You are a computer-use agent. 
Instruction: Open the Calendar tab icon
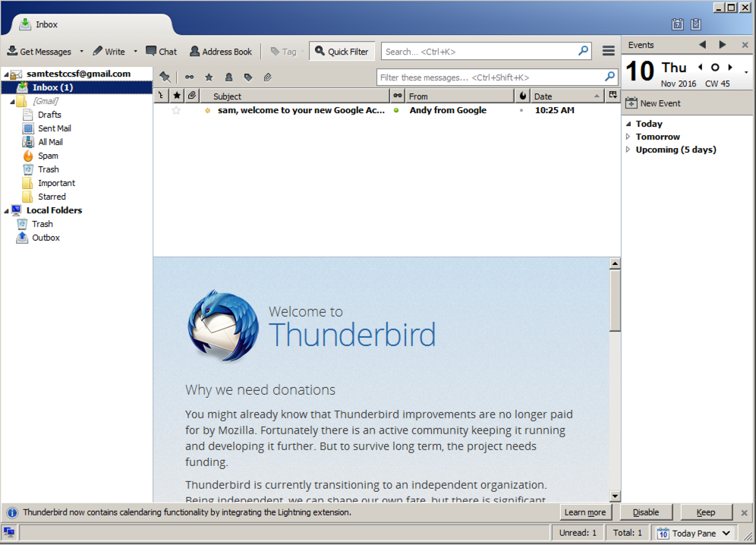click(x=677, y=24)
